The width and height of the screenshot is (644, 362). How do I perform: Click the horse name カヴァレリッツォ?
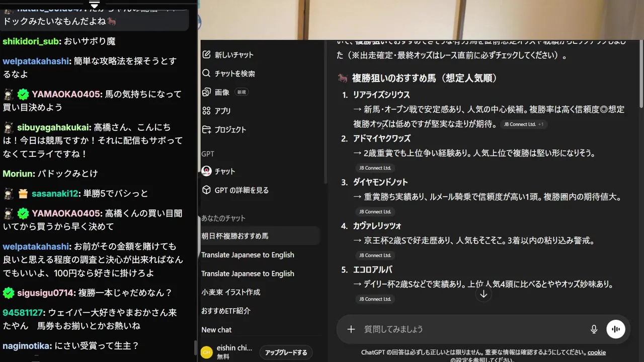tap(377, 226)
